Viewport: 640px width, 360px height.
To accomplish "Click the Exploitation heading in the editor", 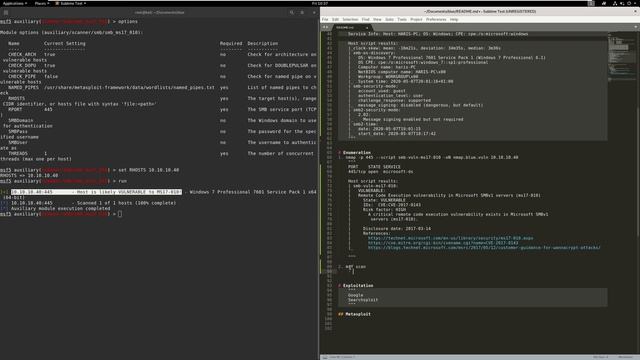I will (x=358, y=286).
